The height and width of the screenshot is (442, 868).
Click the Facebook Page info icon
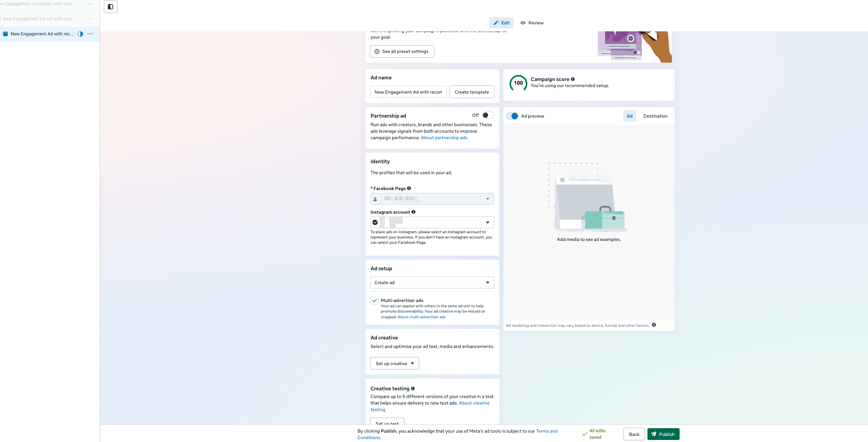pyautogui.click(x=409, y=188)
